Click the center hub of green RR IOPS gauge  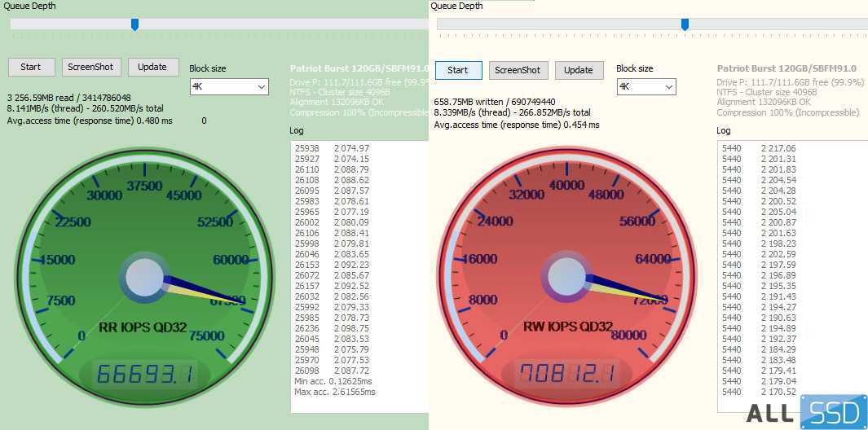tap(144, 277)
